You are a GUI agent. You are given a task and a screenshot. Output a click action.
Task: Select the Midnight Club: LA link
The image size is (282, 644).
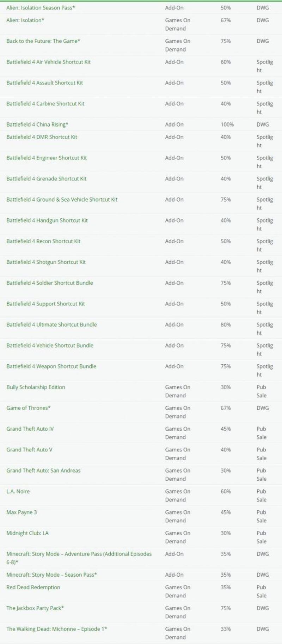tap(27, 533)
